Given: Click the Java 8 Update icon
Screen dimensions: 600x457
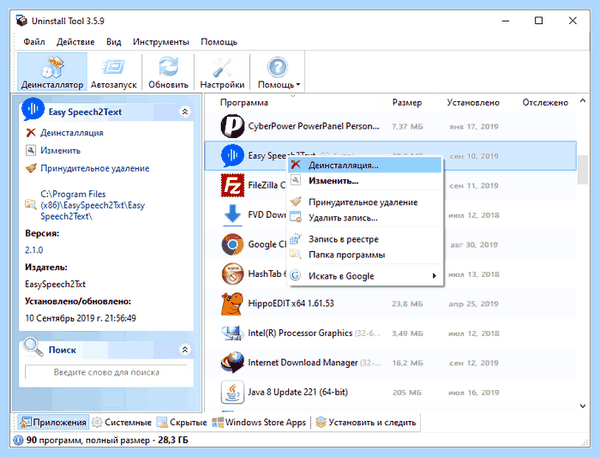Looking at the screenshot, I should pyautogui.click(x=232, y=392).
